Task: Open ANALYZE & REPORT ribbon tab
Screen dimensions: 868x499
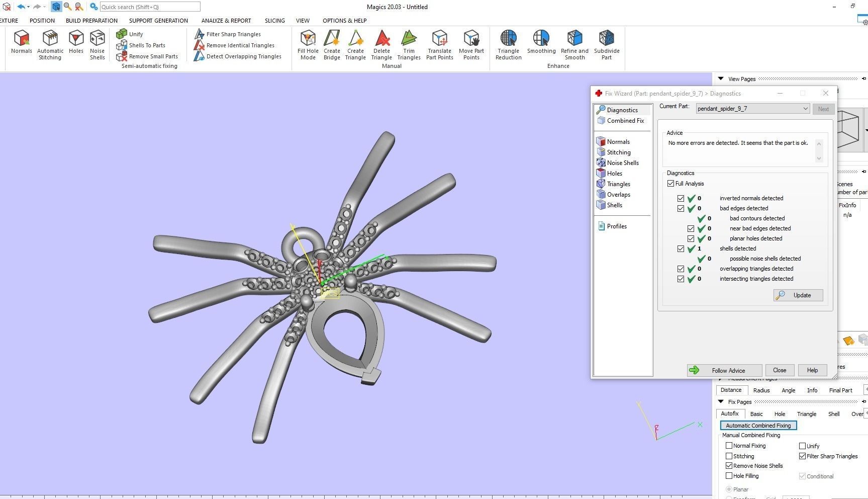Action: [226, 21]
